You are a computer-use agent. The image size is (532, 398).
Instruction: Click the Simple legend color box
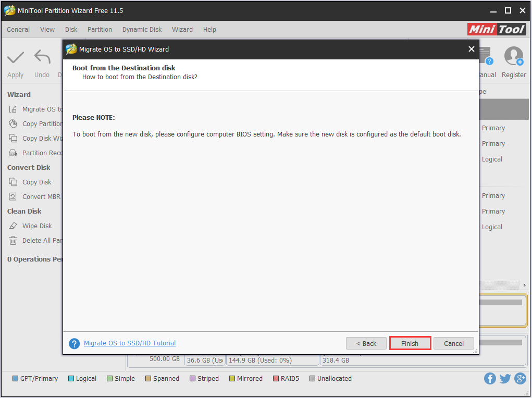pos(109,379)
